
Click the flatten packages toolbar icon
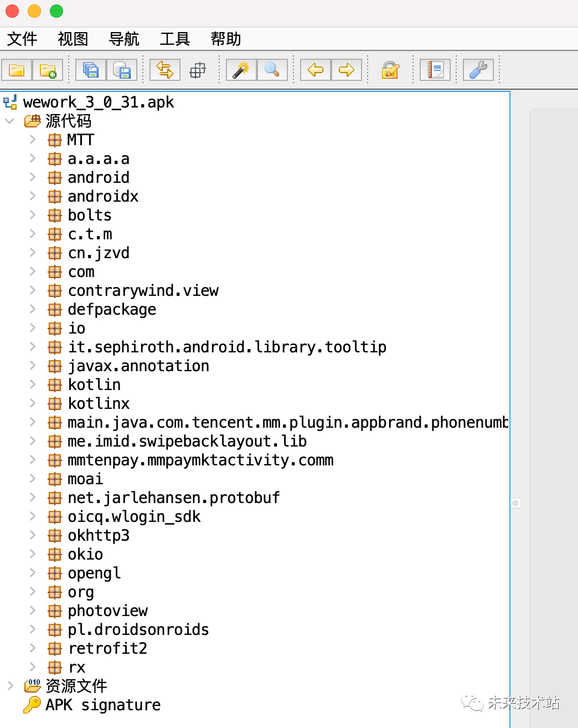(x=197, y=70)
